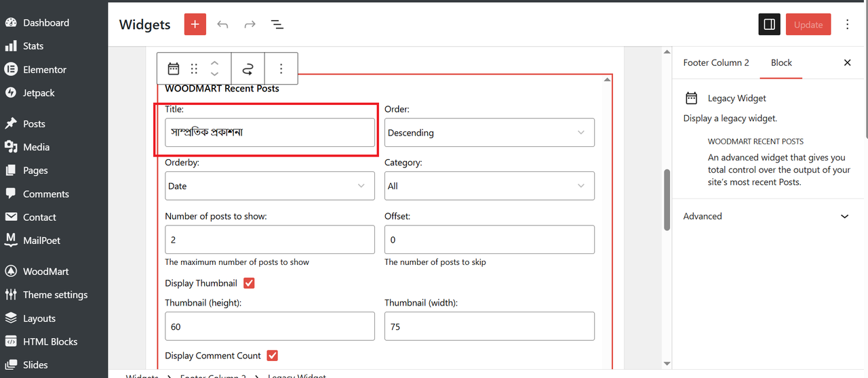The height and width of the screenshot is (378, 868).
Task: Click the Layouts stacked layers icon
Action: 11,318
